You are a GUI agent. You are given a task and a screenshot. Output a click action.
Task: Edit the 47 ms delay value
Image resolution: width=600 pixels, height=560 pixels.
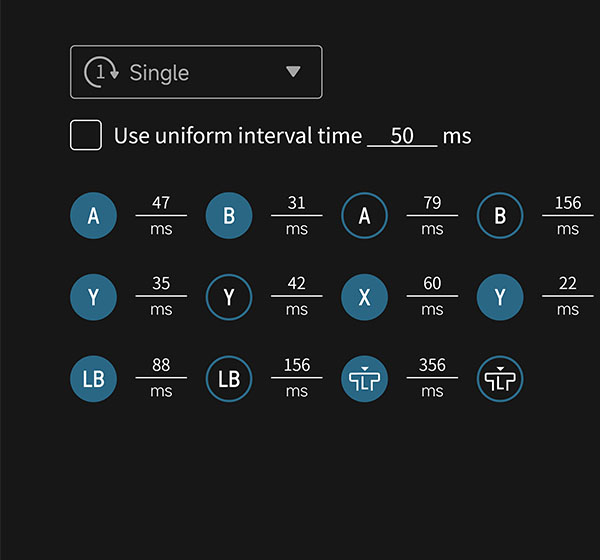tap(161, 203)
